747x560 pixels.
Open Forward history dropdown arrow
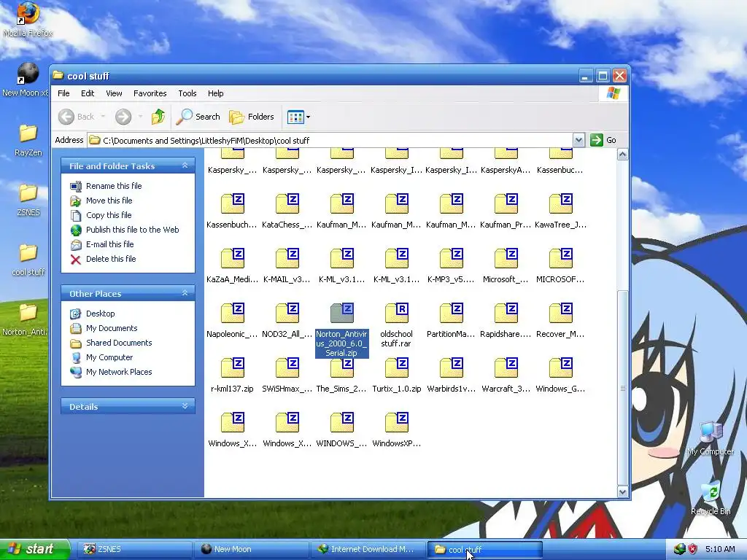pyautogui.click(x=140, y=117)
